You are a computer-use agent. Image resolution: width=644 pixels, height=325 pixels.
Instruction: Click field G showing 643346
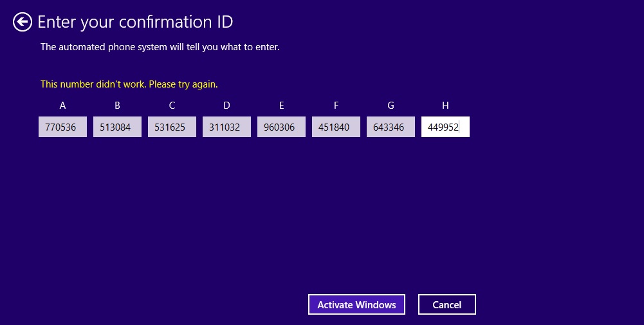point(391,127)
